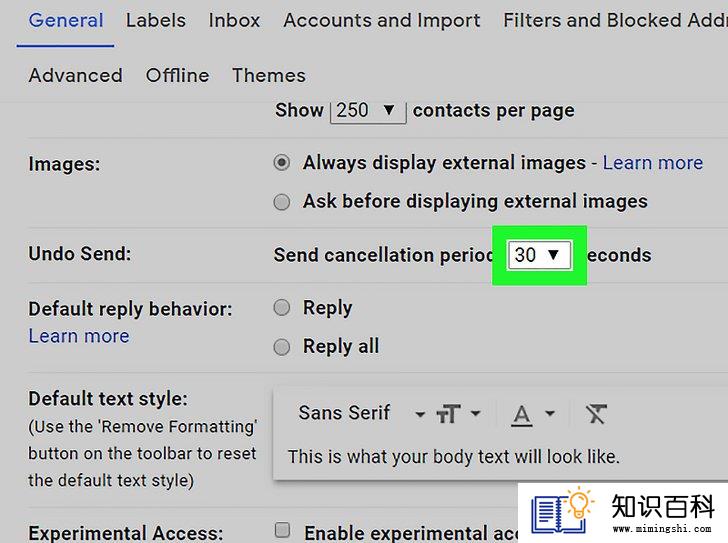Choose Reply all as default behavior
Screen dimensions: 728x543
[282, 347]
